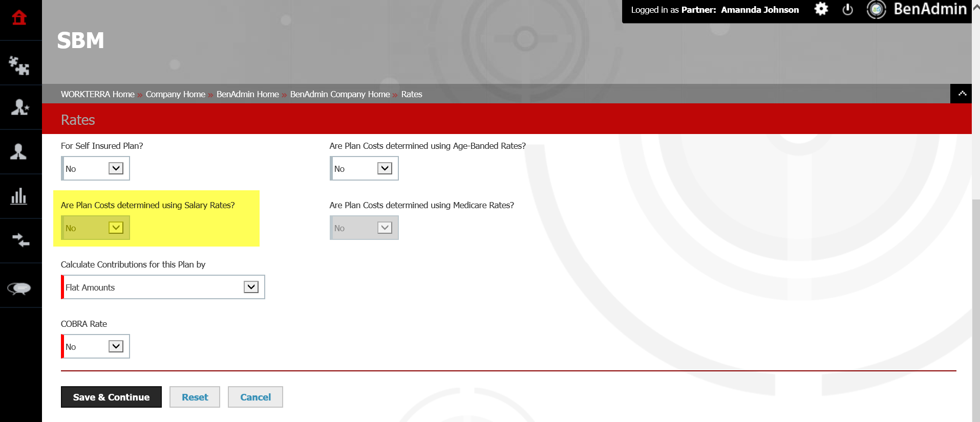Open the Age-Banded Rates dropdown
This screenshot has width=980, height=422.
point(364,168)
